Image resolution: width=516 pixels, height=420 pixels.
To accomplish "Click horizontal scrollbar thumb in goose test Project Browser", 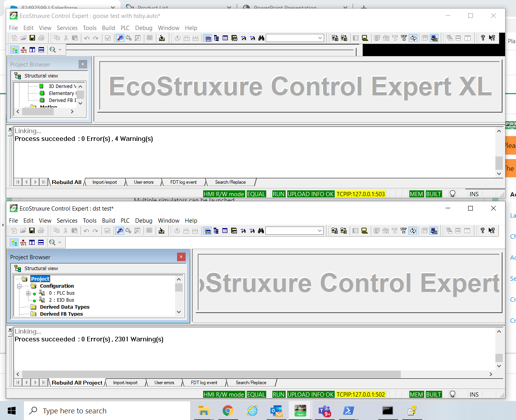I will pyautogui.click(x=38, y=111).
